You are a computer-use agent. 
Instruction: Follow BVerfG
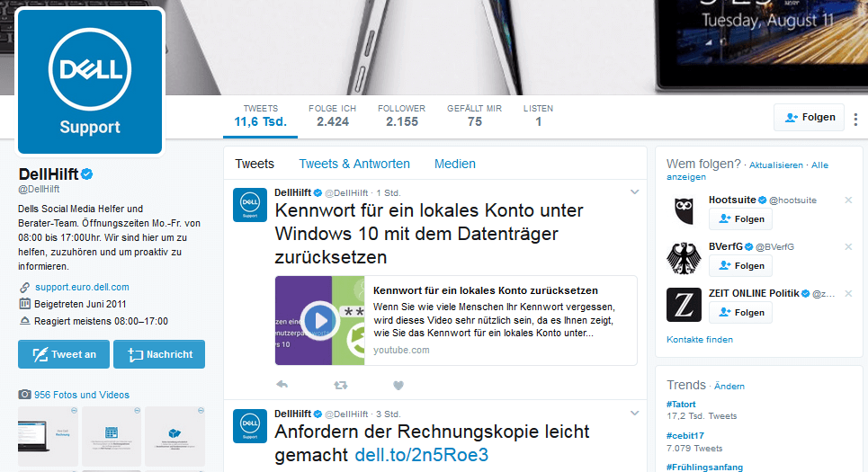pyautogui.click(x=740, y=265)
